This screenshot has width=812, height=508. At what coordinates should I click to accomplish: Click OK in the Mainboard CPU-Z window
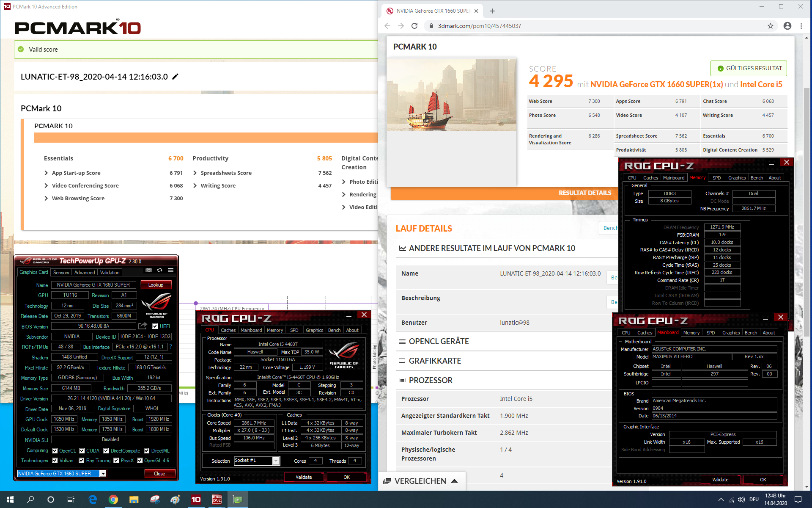[763, 480]
